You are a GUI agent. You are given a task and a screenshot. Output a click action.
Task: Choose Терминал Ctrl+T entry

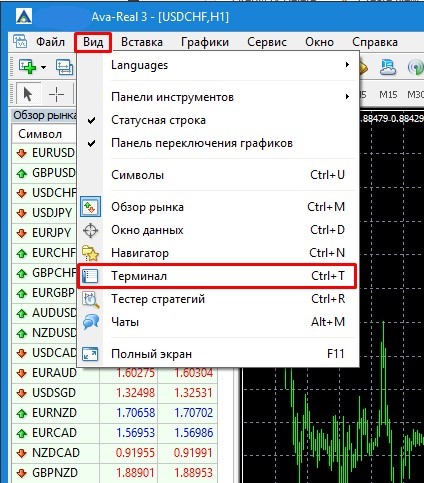(x=218, y=276)
